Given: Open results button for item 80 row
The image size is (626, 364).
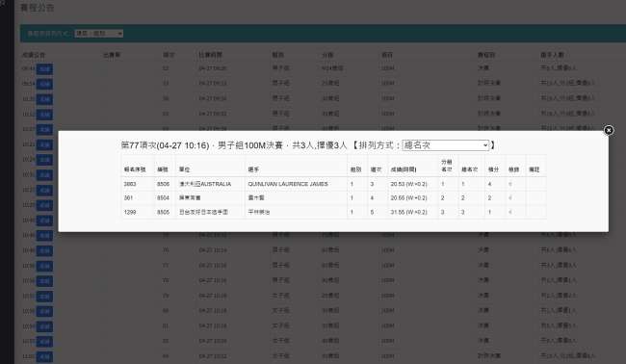Looking at the screenshot, I should click(44, 311).
